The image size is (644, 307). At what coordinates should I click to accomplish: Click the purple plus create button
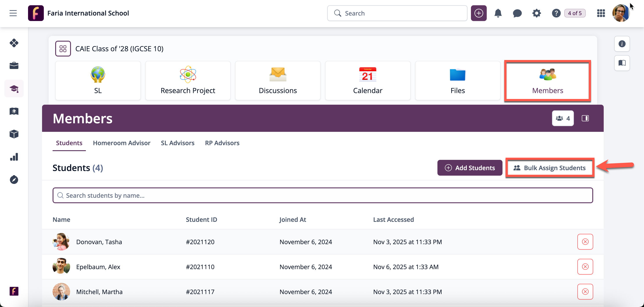pyautogui.click(x=478, y=13)
